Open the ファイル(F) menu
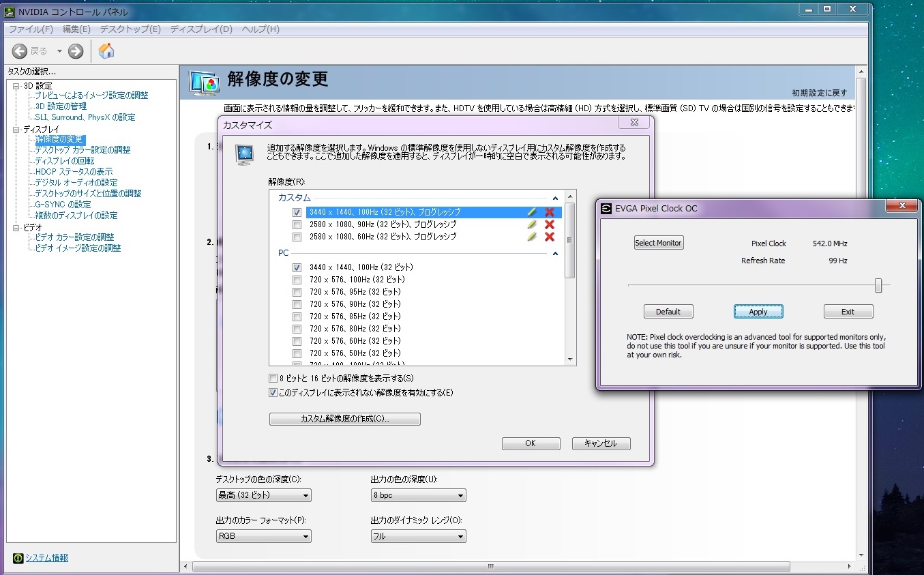 coord(31,29)
